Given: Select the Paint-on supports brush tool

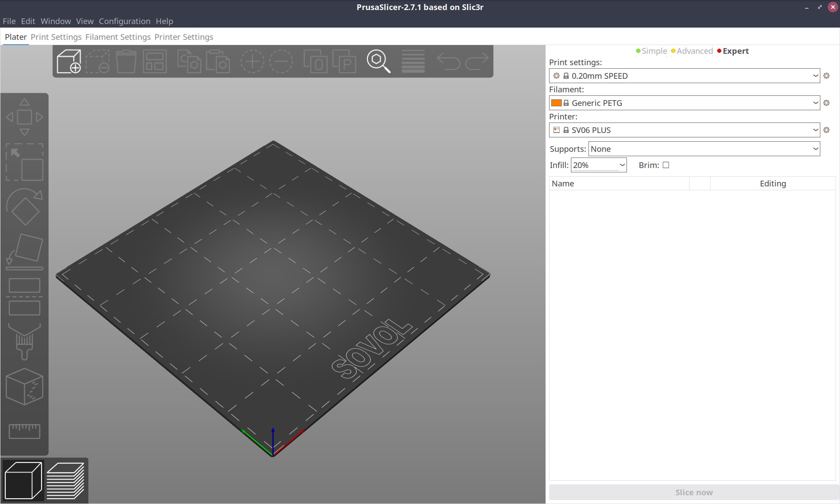Looking at the screenshot, I should (24, 342).
